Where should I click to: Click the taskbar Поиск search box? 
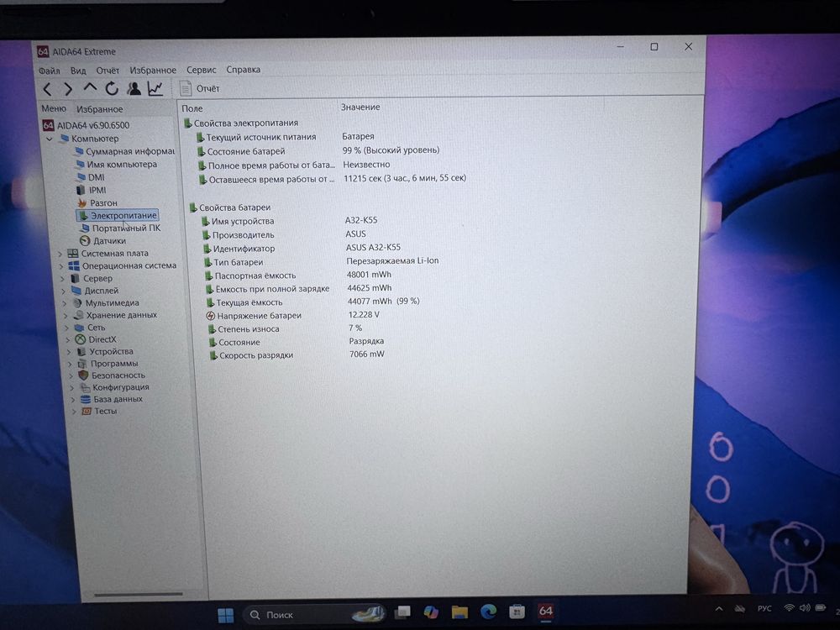(315, 615)
